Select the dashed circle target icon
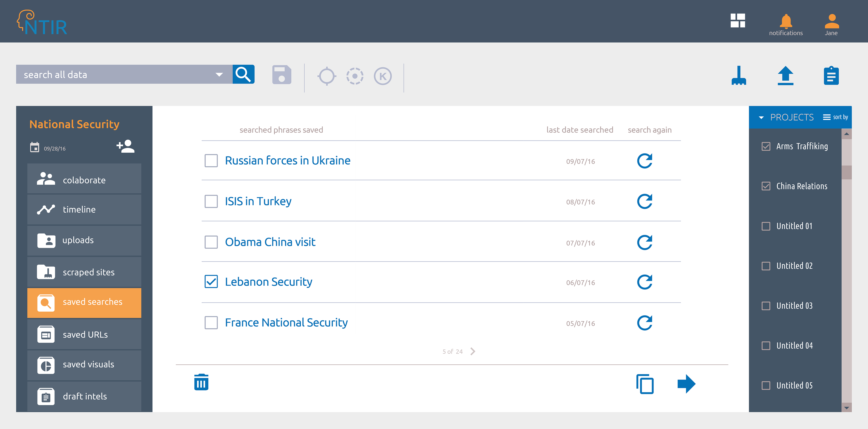Viewport: 868px width, 429px height. 355,76
